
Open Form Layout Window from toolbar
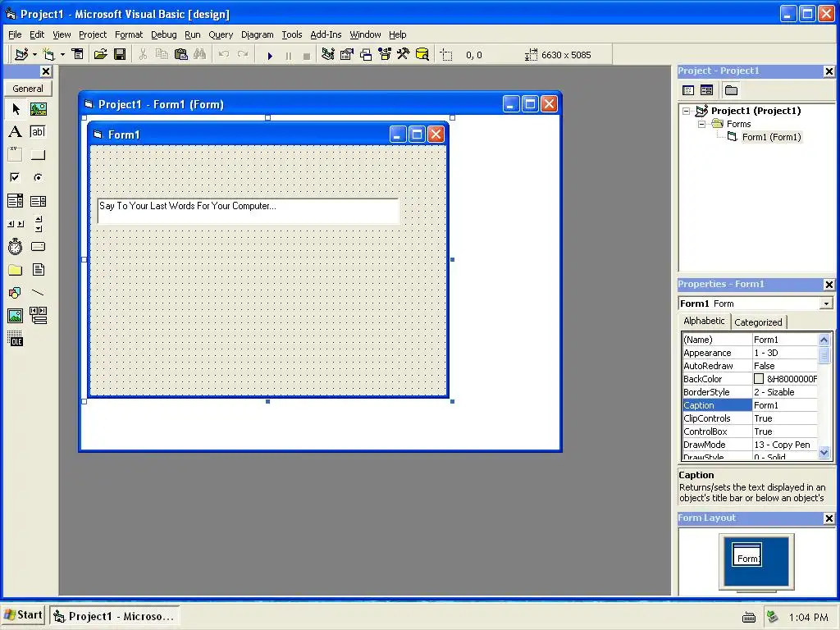point(366,55)
